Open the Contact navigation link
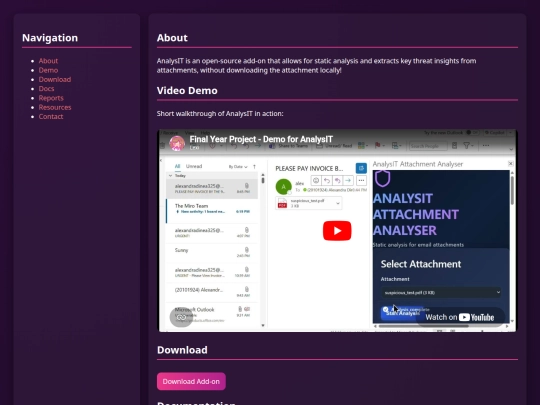 (x=51, y=117)
